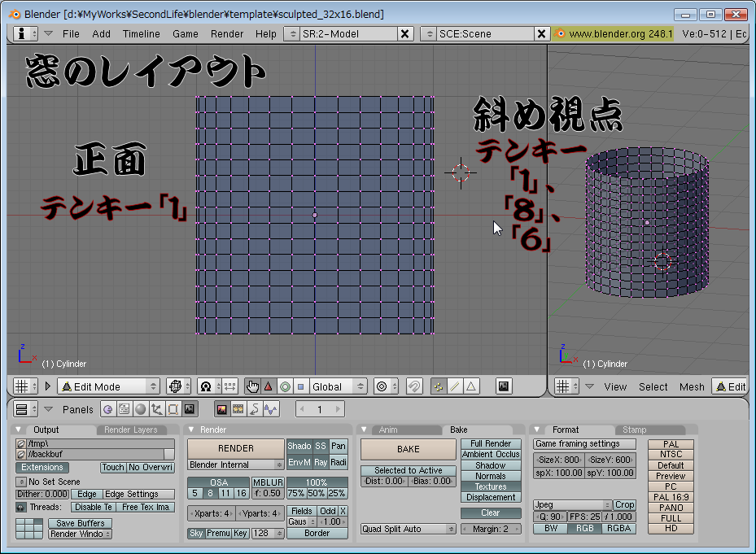Open the File menu
This screenshot has width=756, height=554.
pos(71,33)
